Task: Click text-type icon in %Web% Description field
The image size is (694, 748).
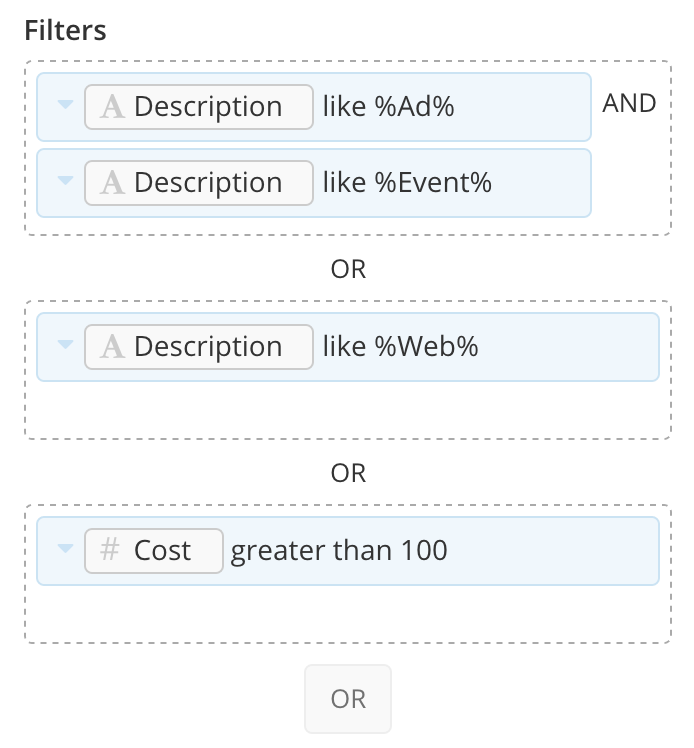Action: coord(112,346)
